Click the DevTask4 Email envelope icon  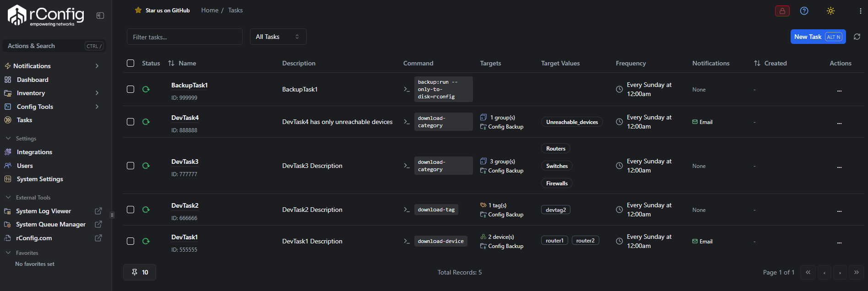(x=695, y=122)
